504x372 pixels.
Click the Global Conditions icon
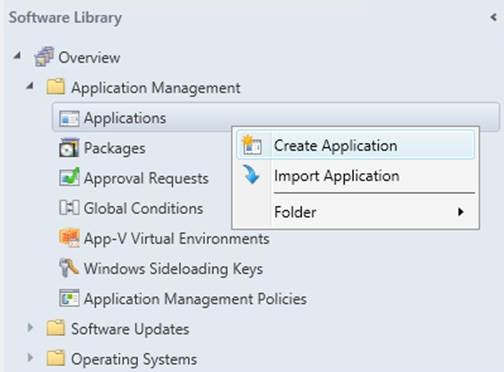pos(69,207)
